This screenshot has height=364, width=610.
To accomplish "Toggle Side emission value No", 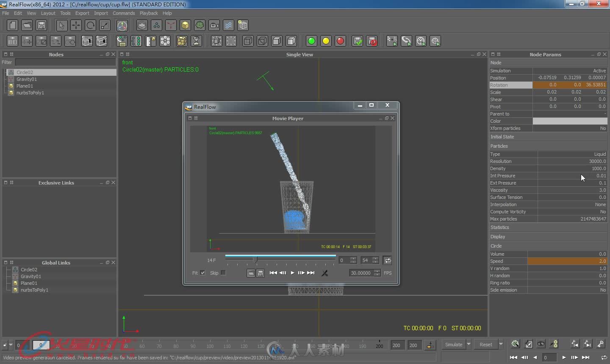I will pyautogui.click(x=567, y=290).
